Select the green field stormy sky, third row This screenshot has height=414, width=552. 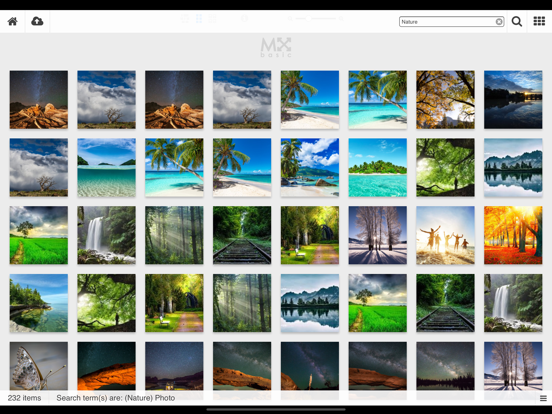click(x=39, y=235)
